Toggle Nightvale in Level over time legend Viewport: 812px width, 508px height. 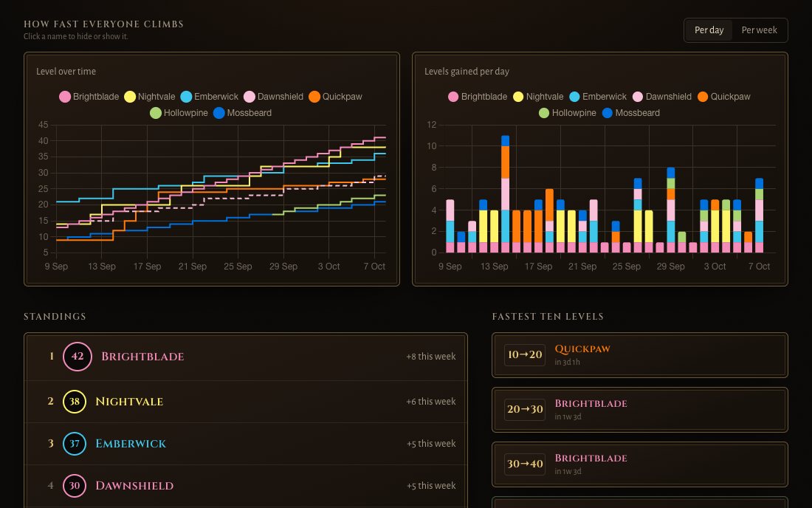[x=150, y=97]
